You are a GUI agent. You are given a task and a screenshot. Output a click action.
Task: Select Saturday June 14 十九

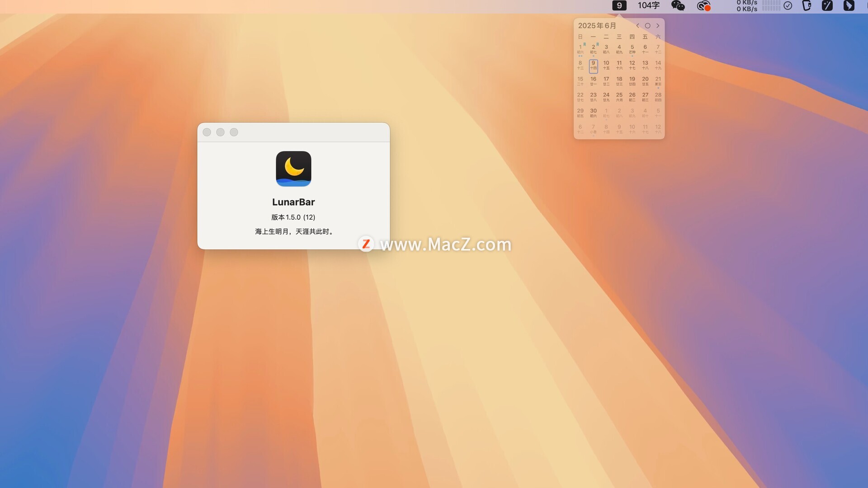(x=658, y=66)
